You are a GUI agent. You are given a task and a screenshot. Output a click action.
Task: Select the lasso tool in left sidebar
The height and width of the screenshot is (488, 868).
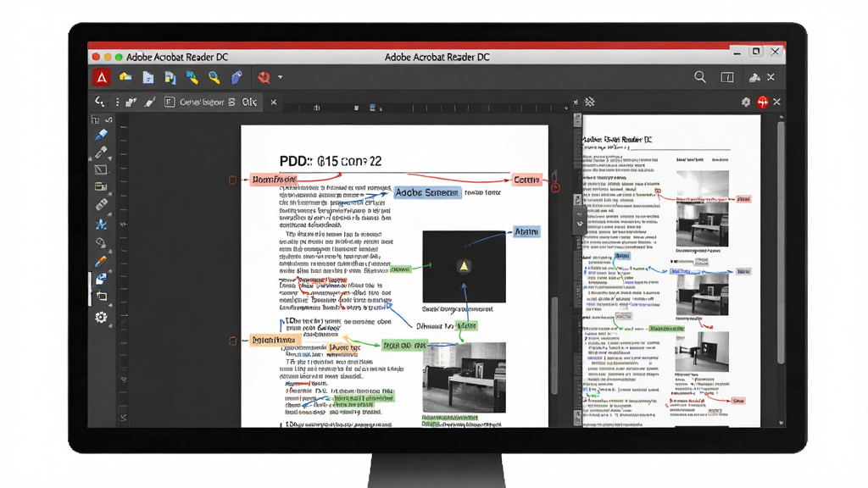tap(101, 242)
